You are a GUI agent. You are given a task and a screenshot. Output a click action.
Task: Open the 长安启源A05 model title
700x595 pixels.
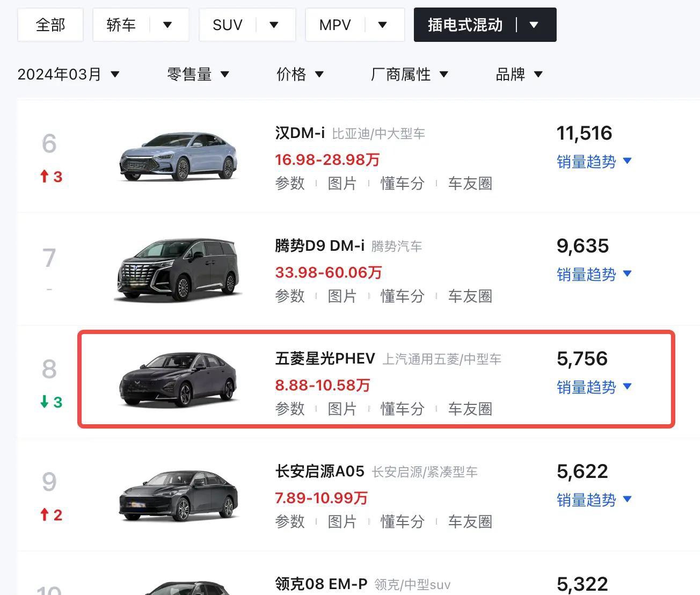[319, 471]
